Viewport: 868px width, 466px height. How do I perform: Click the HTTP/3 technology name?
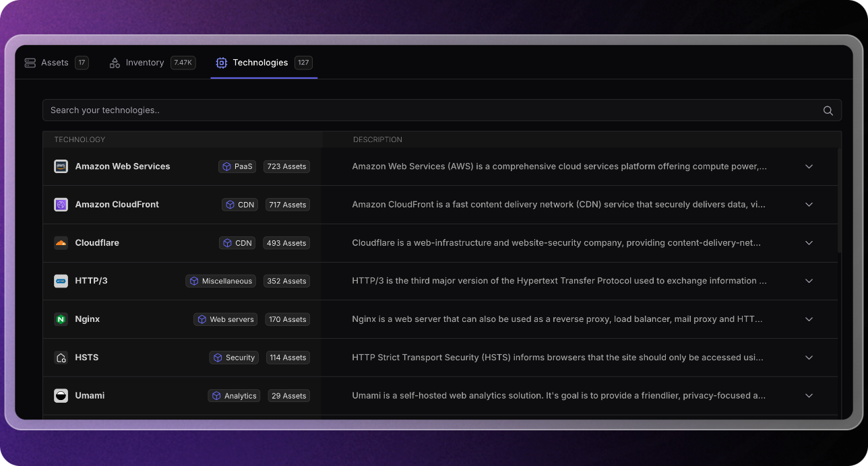(x=91, y=281)
